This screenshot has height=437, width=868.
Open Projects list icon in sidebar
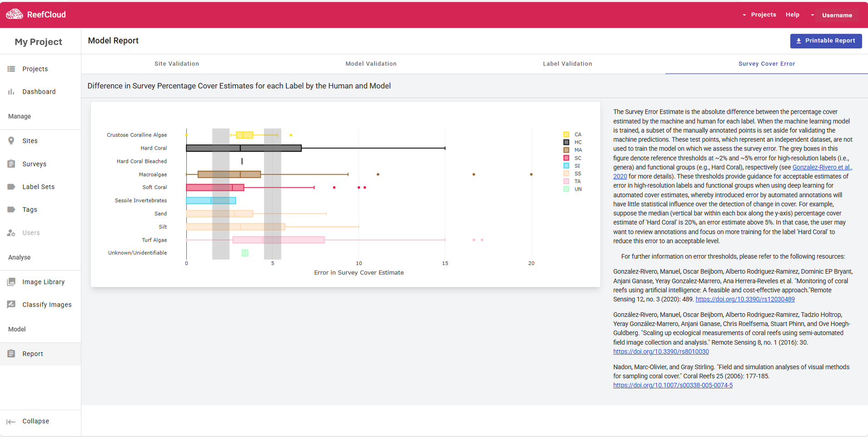(11, 69)
